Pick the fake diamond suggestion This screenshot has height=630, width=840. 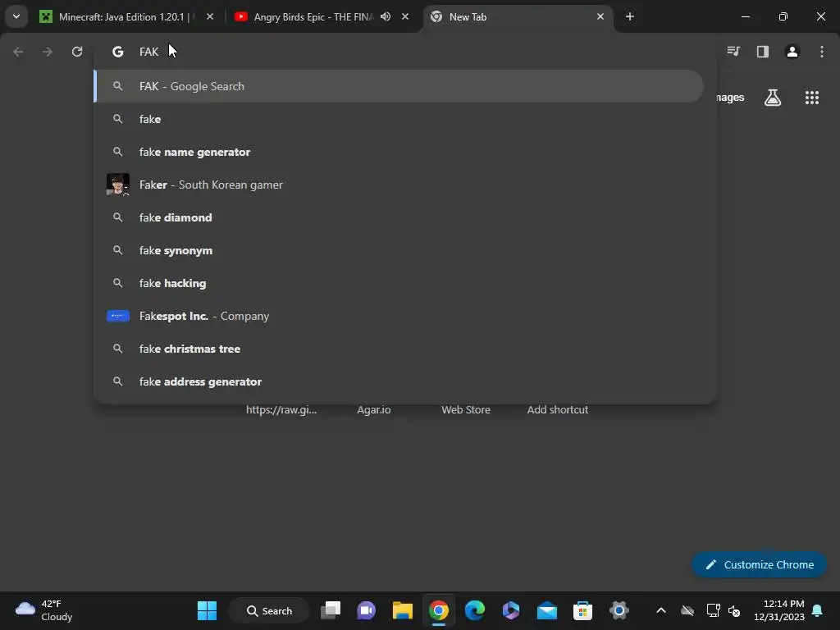pyautogui.click(x=399, y=217)
